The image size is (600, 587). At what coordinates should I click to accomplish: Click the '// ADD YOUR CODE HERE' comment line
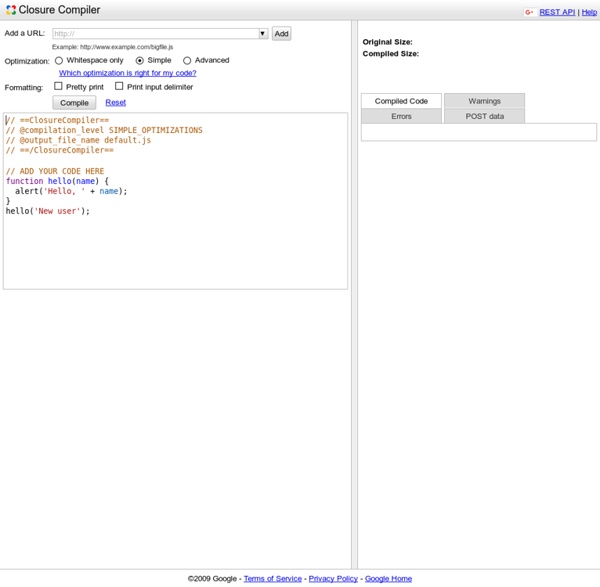point(55,171)
